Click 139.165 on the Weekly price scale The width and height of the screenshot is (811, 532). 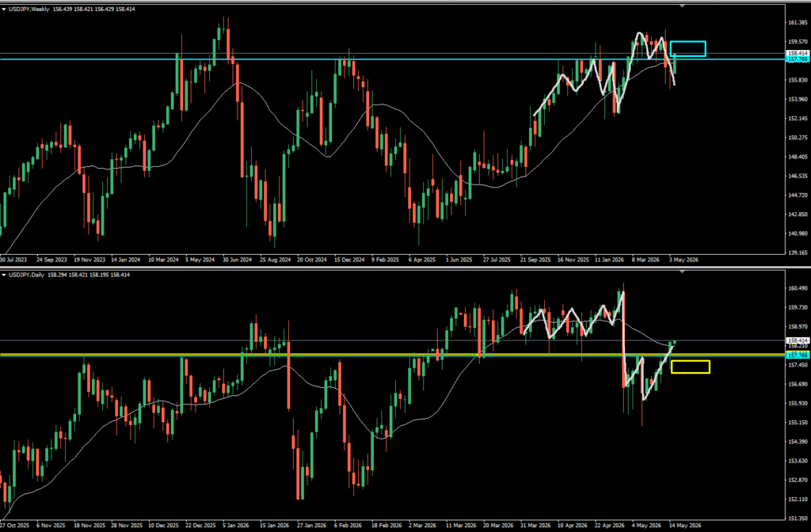pos(798,253)
